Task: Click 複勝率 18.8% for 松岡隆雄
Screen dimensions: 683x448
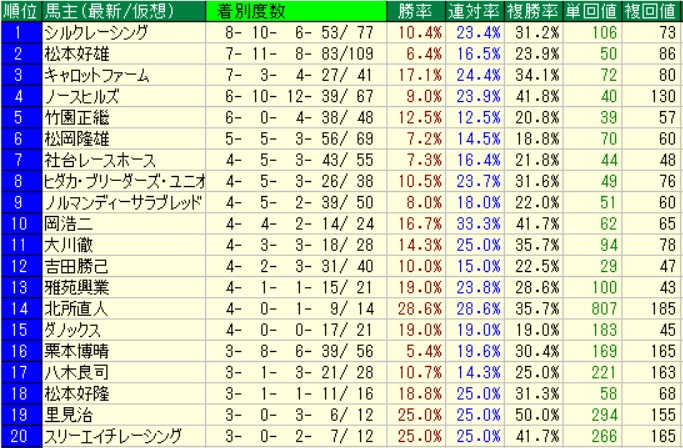Action: pyautogui.click(x=538, y=139)
